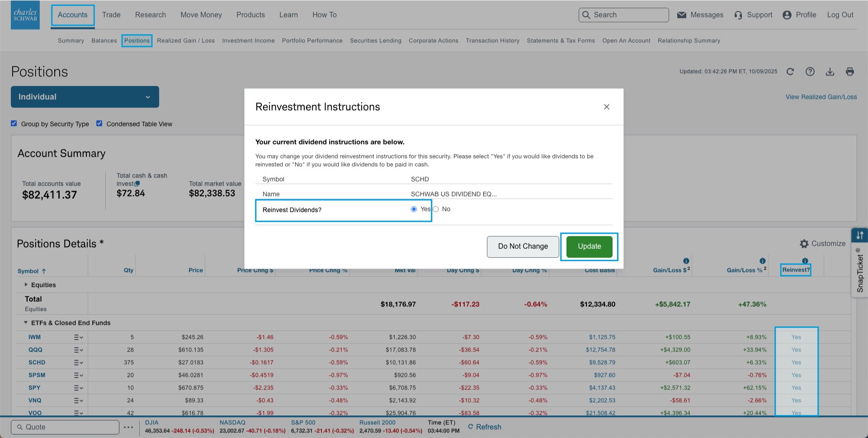Toggle Condensed Table View checkbox

[99, 123]
